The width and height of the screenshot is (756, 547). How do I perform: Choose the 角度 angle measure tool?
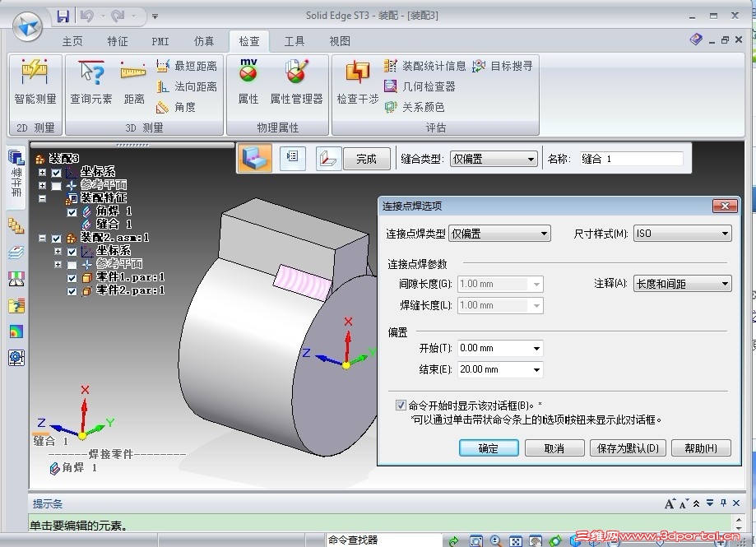coord(177,107)
